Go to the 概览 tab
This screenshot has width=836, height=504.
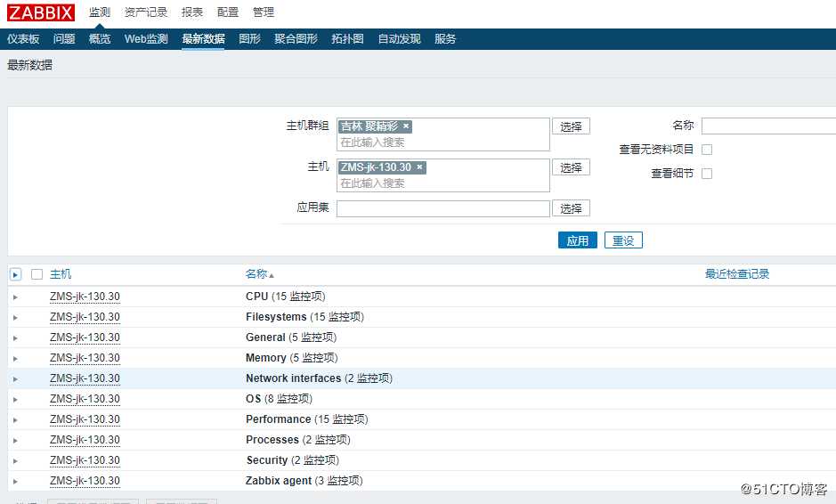[100, 39]
